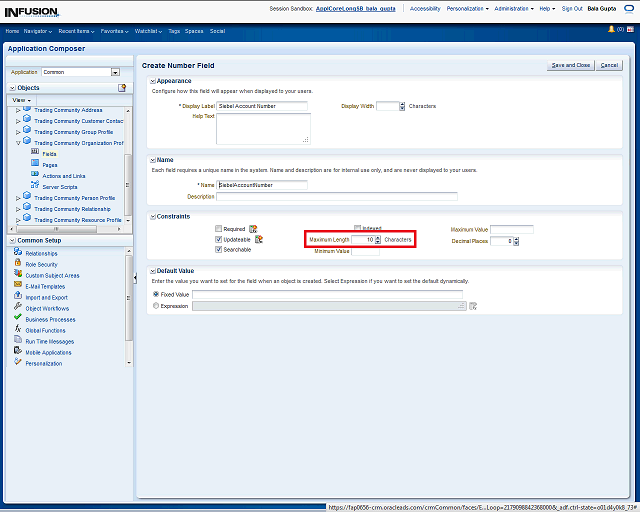The width and height of the screenshot is (640, 512).
Task: Open the Application dropdown list
Action: coord(115,72)
